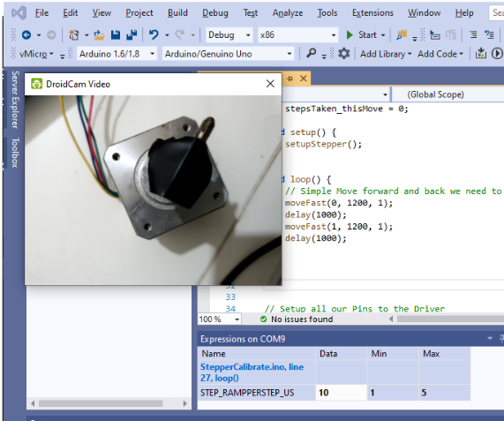Open the Project menu
Screen dimensions: 504x421
[139, 13]
